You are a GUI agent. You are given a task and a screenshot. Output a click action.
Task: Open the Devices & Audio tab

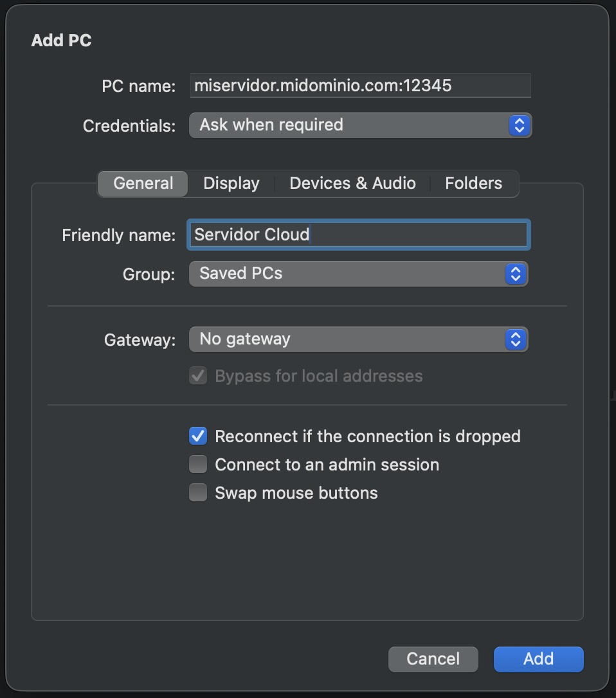click(352, 183)
